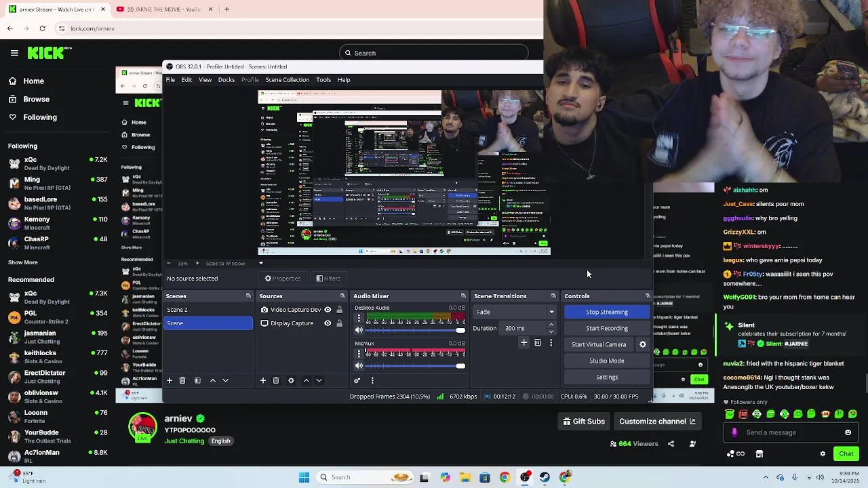Viewport: 868px width, 488px height.
Task: Expand Show More under Following list
Action: coord(23,262)
